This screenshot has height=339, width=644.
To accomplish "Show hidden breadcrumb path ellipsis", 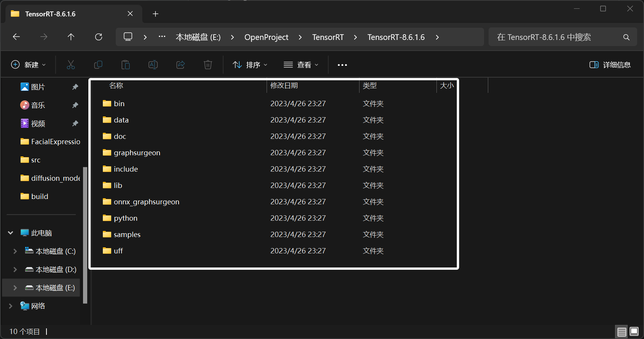I will coord(162,37).
